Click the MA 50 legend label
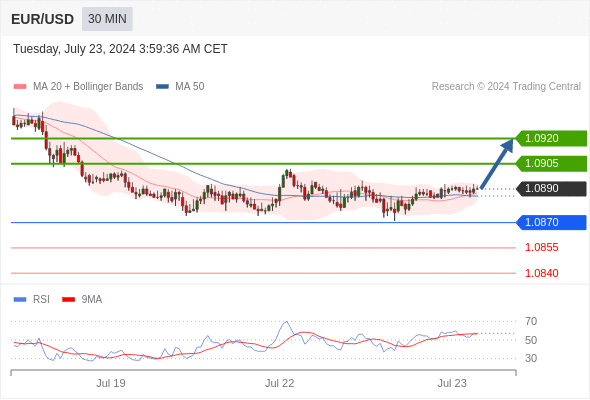590x400 pixels. click(190, 87)
